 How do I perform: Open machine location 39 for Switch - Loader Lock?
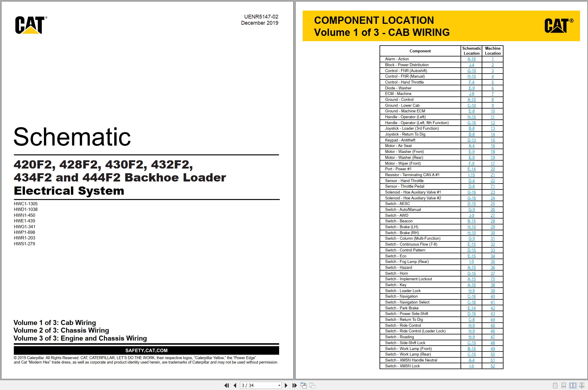point(493,291)
